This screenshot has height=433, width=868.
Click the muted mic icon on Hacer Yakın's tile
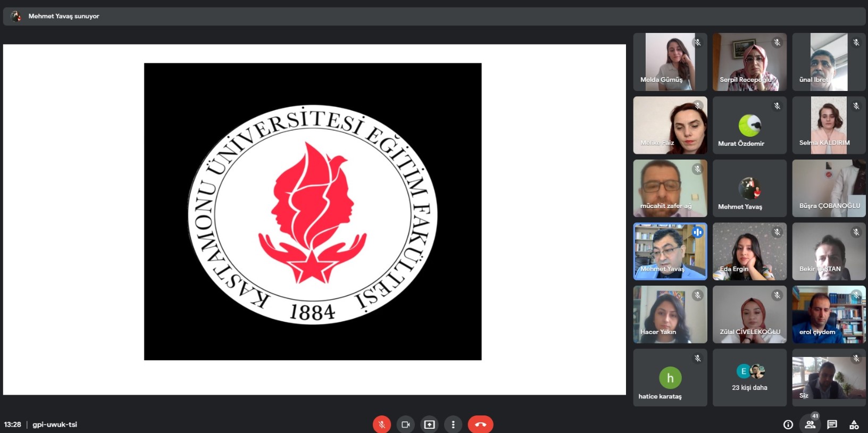point(698,295)
